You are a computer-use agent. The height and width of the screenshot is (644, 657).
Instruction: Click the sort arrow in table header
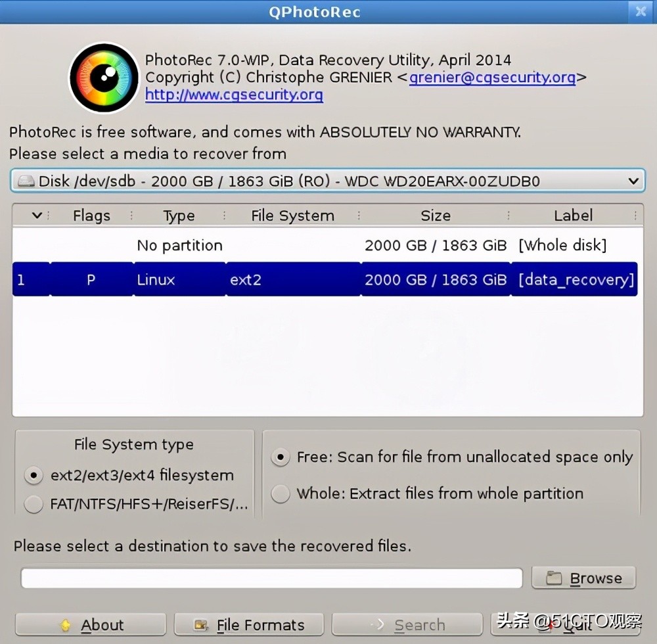[37, 216]
